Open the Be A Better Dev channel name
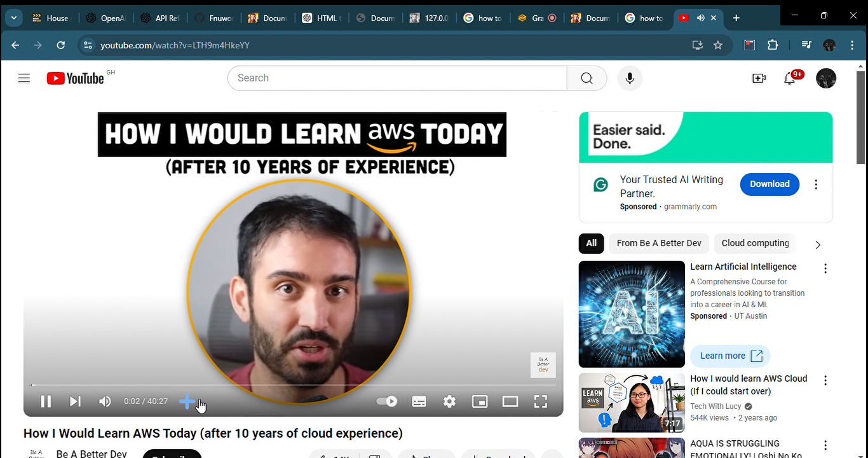 coord(92,453)
